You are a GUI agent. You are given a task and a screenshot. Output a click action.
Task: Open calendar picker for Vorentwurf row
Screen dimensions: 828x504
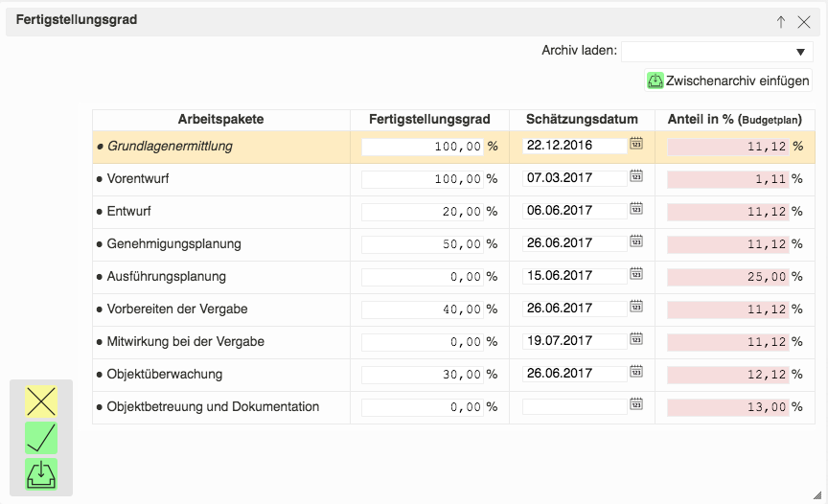tap(636, 177)
